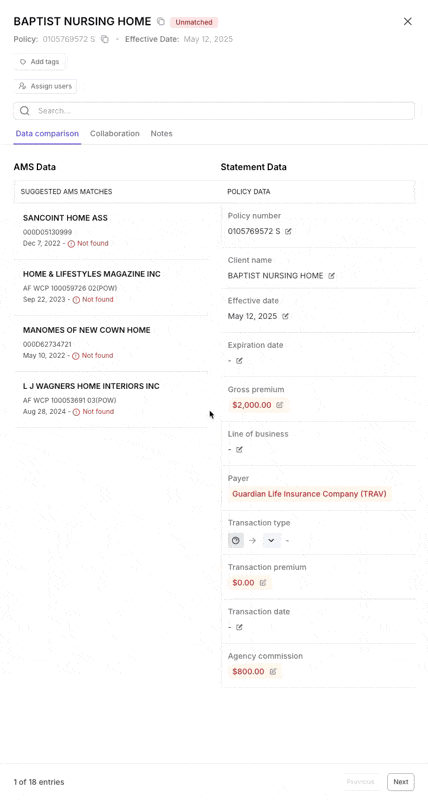Copy the policy number in the header

pos(105,39)
